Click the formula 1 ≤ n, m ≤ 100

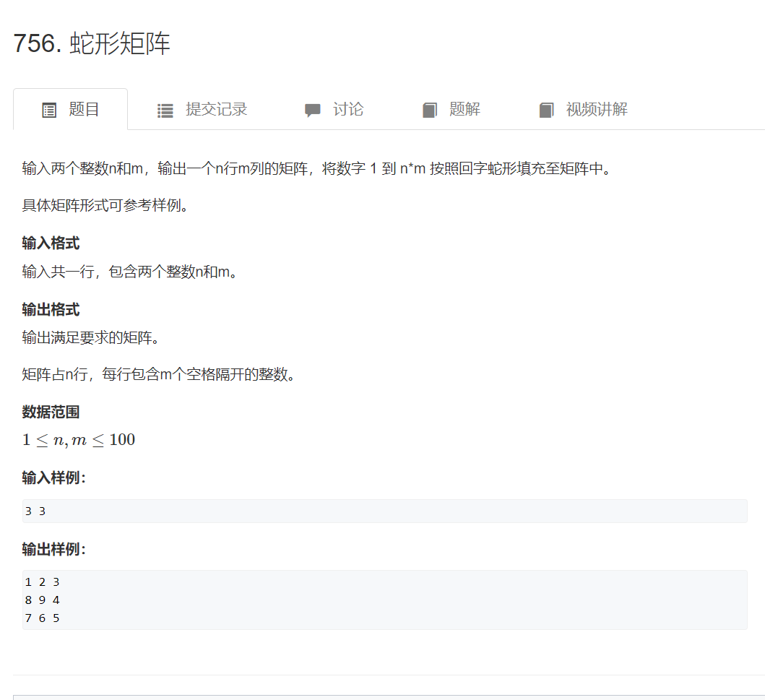tap(78, 439)
